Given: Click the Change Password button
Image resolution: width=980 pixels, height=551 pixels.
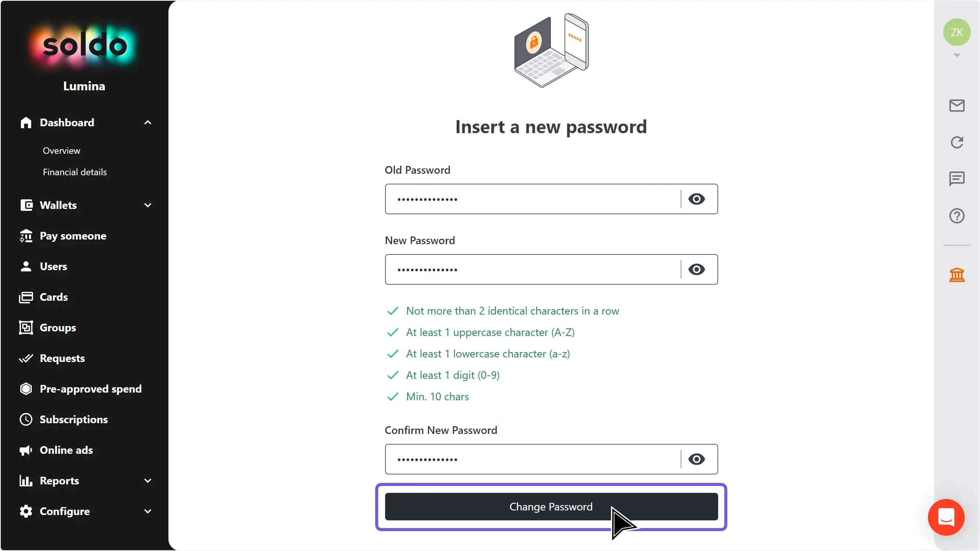Looking at the screenshot, I should (551, 507).
